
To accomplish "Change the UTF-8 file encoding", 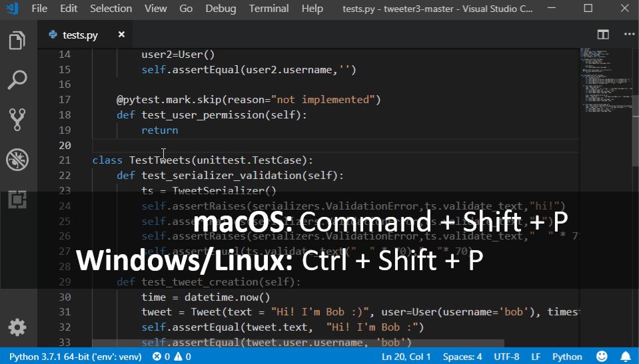I will (506, 357).
